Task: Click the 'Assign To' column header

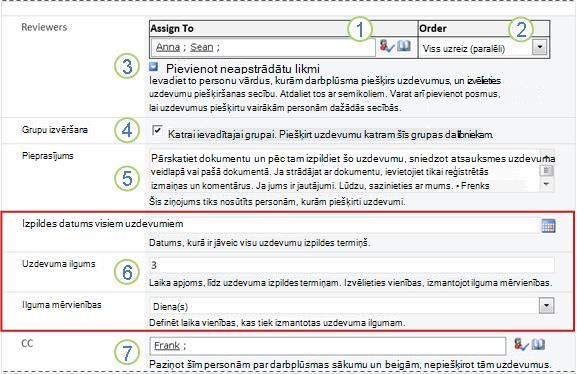Action: 172,28
